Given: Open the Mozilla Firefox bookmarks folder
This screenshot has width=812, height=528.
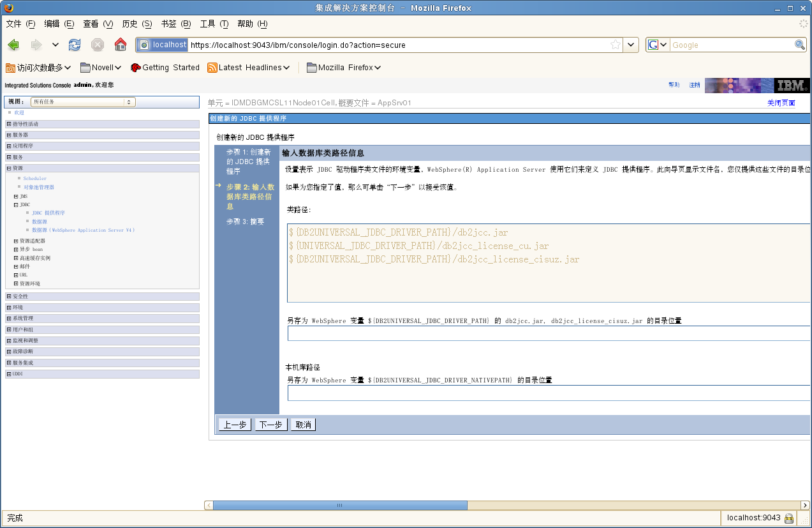Looking at the screenshot, I should [x=344, y=68].
